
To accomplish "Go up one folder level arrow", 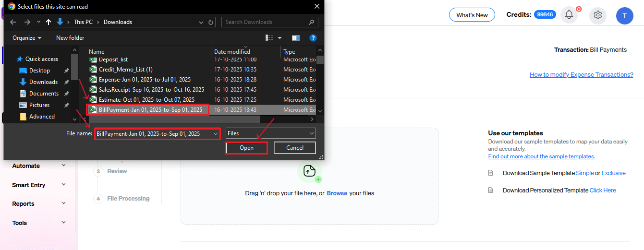I will (x=48, y=22).
